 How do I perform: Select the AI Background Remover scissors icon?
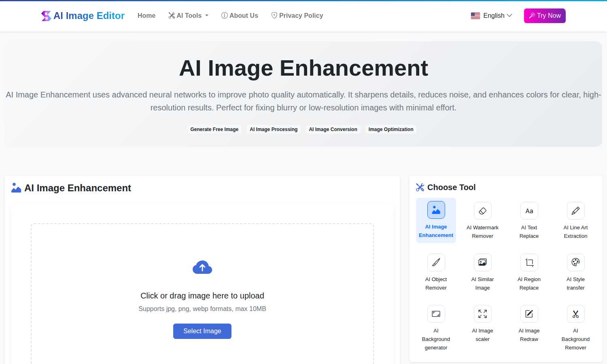[x=575, y=314]
